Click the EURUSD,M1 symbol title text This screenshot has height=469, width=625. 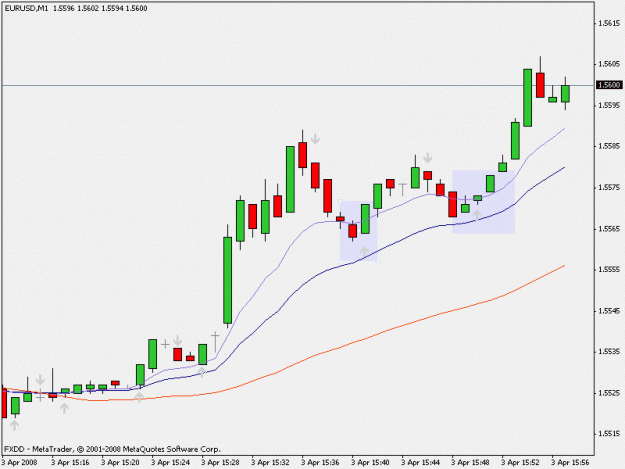[x=26, y=8]
